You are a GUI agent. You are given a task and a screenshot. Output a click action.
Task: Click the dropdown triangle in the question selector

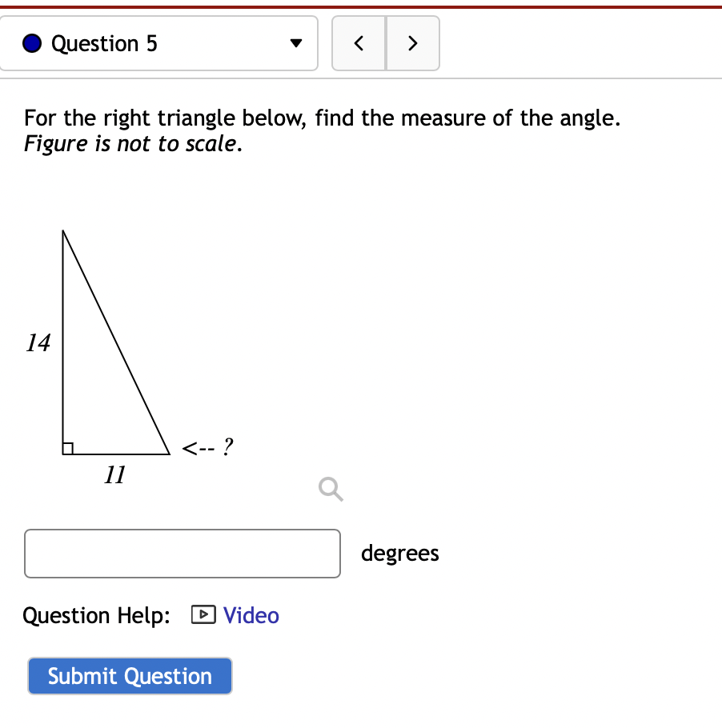click(295, 43)
